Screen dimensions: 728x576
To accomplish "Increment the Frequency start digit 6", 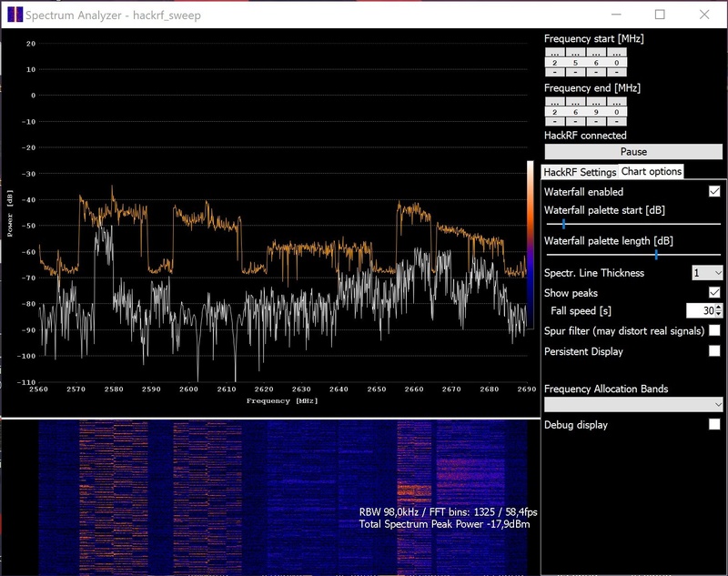I will [596, 53].
